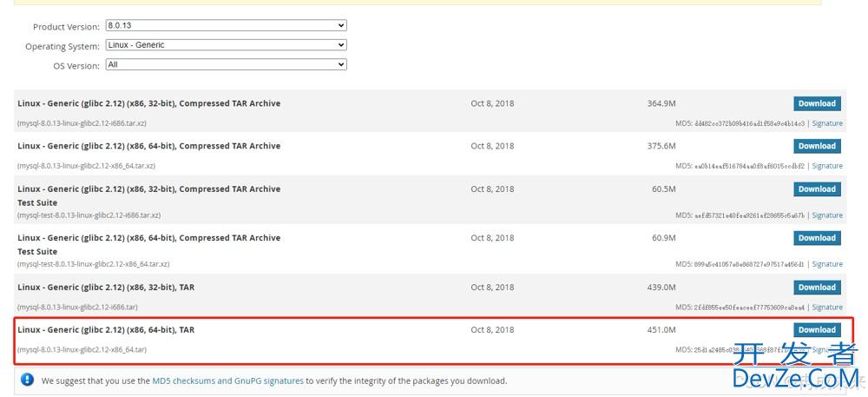Open the Product Version dropdown
This screenshot has height=397, width=868.
coord(226,26)
